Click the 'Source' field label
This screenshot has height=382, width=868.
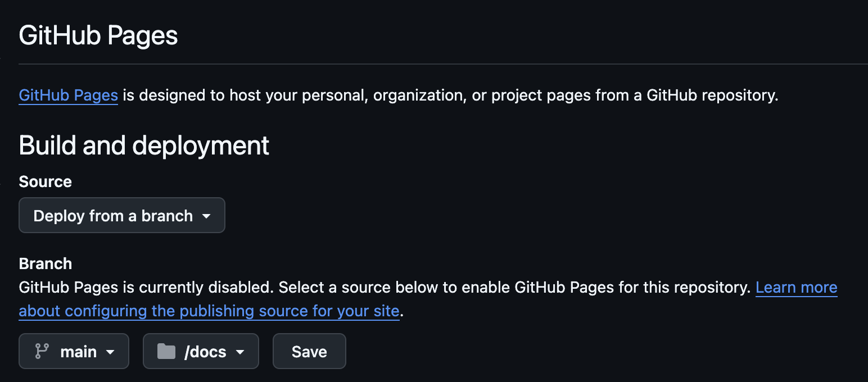45,181
